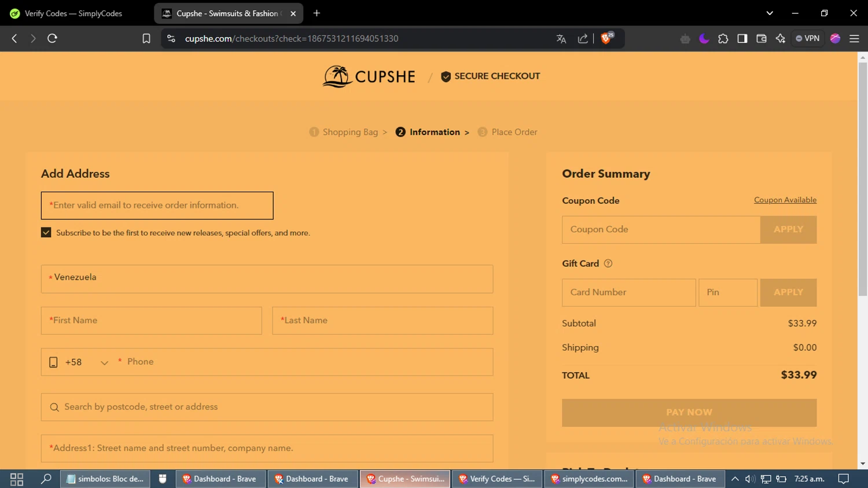
Task: Open the Venezuela country dropdown
Action: [267, 279]
